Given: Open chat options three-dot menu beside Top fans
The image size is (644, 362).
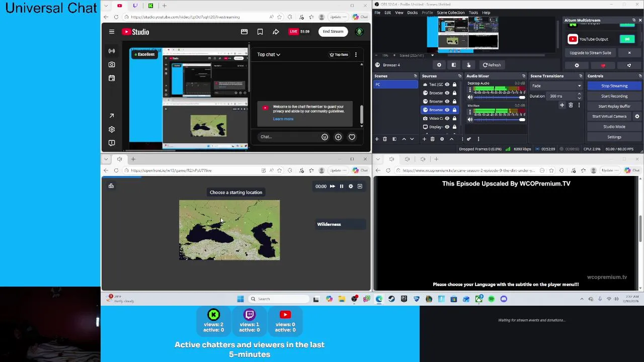Looking at the screenshot, I should [x=356, y=54].
